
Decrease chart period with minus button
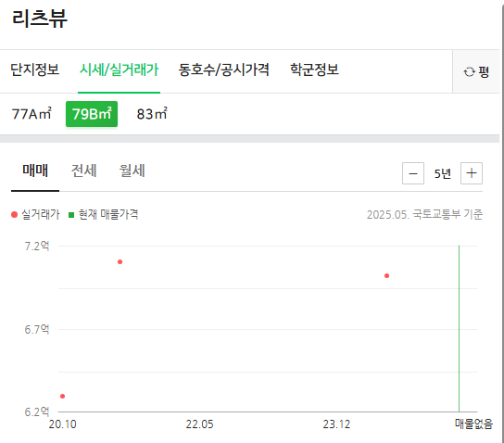(x=413, y=173)
